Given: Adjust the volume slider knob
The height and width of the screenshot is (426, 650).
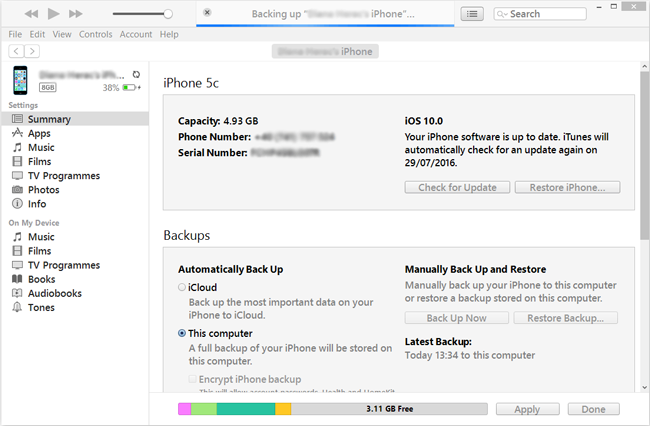Looking at the screenshot, I should coord(168,14).
